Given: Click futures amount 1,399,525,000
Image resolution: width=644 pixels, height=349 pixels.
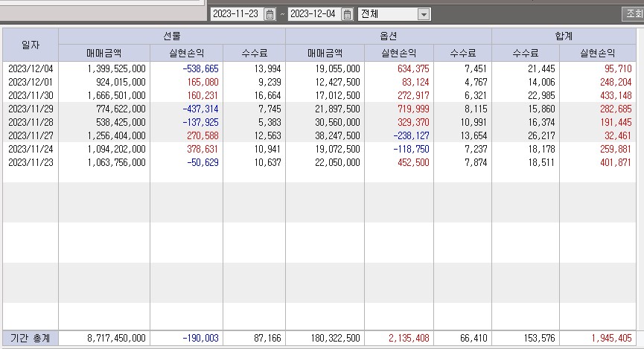Looking at the screenshot, I should coord(116,68).
